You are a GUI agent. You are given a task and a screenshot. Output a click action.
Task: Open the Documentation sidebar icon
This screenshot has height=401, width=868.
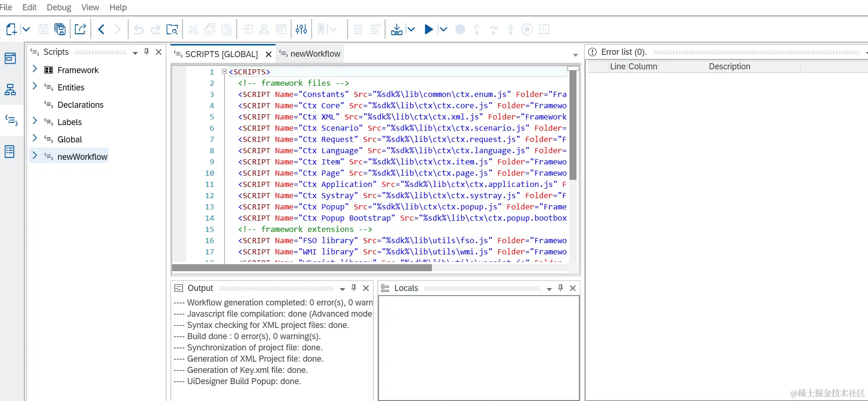tap(10, 151)
